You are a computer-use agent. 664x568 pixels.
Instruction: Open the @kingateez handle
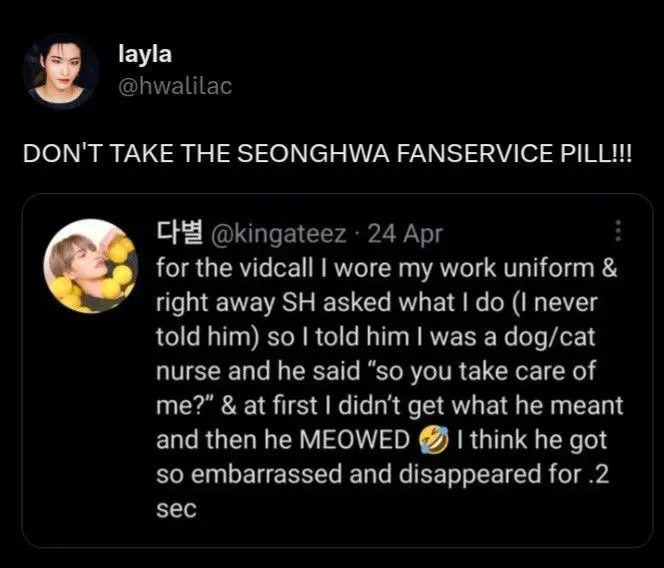(279, 234)
